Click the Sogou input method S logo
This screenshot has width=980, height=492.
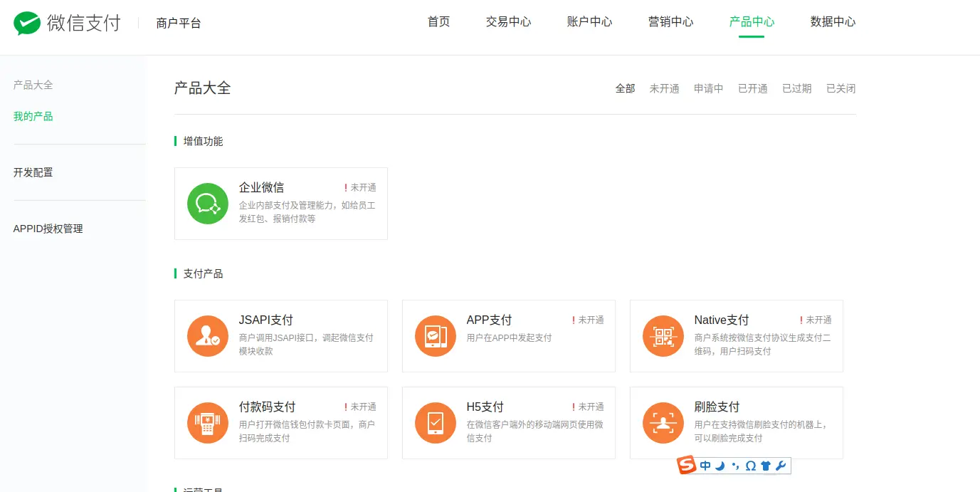pos(687,466)
